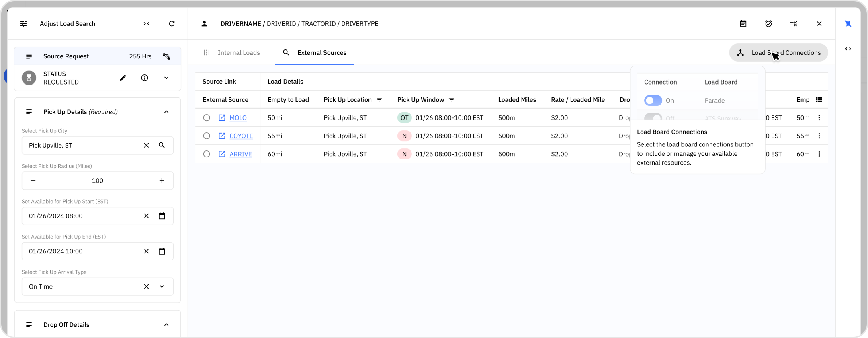Click the Rate / Loaded Mile column header
Viewport: 868px width, 338px height.
[578, 100]
